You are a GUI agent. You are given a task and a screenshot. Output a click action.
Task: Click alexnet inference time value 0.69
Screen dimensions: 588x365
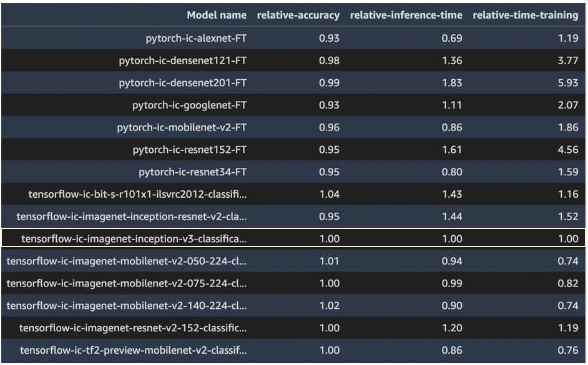coord(452,38)
